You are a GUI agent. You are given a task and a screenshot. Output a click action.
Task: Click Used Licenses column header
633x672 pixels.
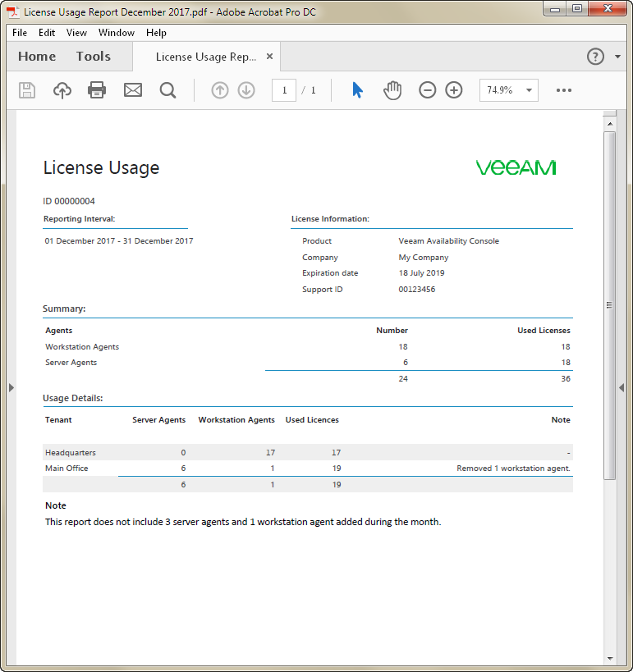click(x=544, y=331)
